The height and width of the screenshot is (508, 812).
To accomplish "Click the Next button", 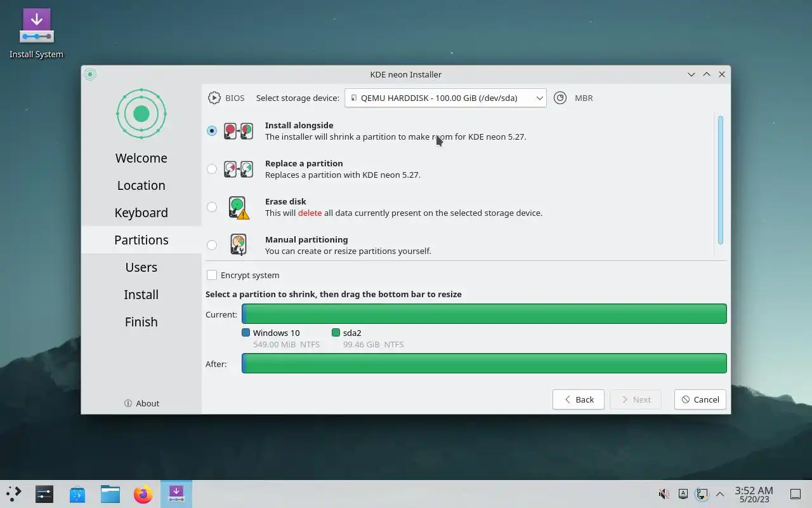I will (x=635, y=399).
